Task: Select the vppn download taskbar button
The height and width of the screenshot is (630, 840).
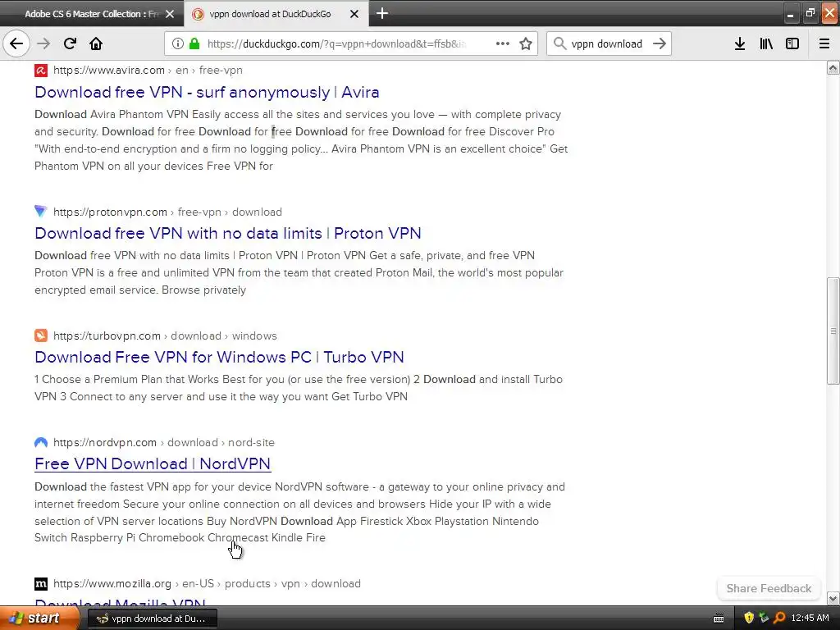Action: 152,619
